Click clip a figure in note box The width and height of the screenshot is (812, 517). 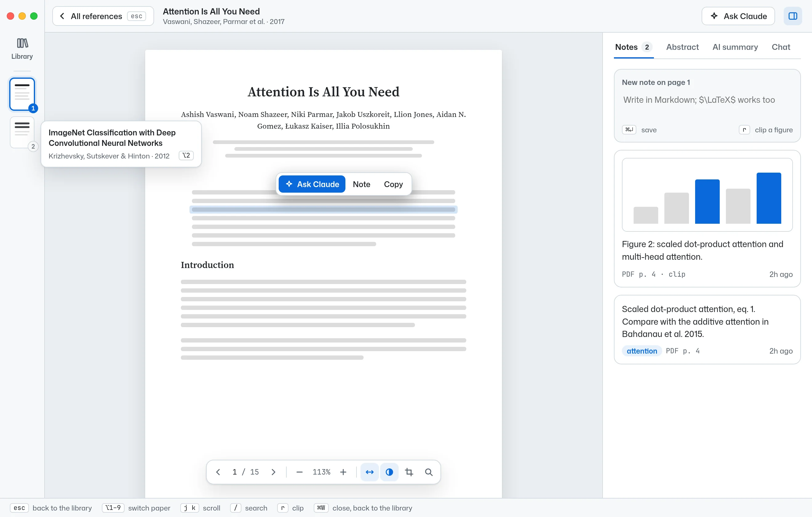point(766,130)
